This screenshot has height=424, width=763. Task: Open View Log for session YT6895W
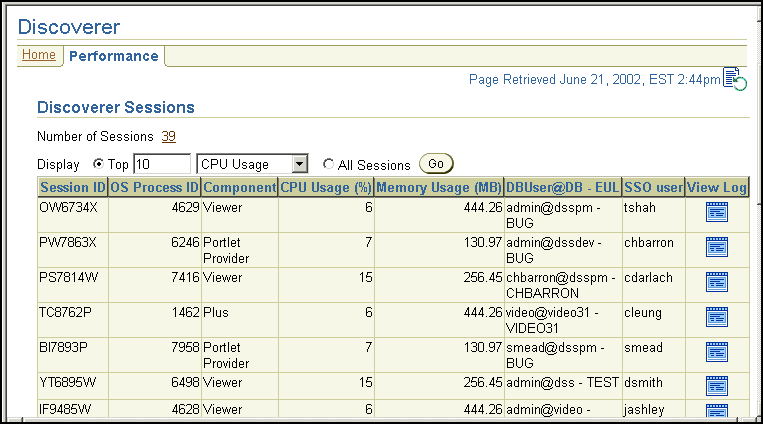click(717, 387)
